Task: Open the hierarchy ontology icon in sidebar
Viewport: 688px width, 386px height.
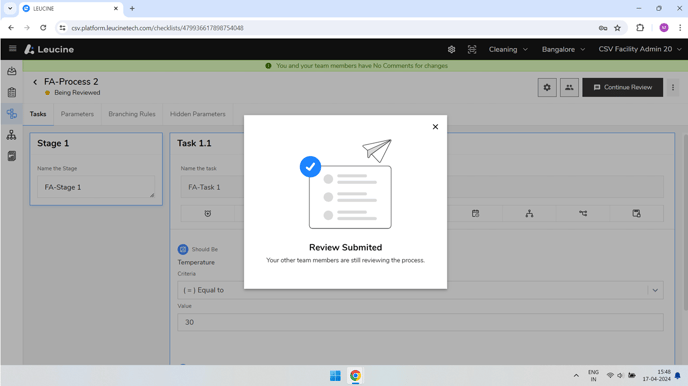Action: point(12,135)
